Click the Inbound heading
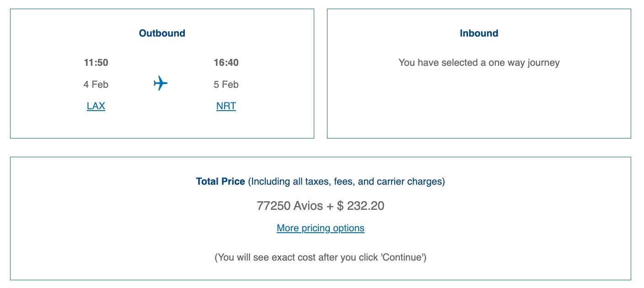The width and height of the screenshot is (644, 288). point(479,33)
